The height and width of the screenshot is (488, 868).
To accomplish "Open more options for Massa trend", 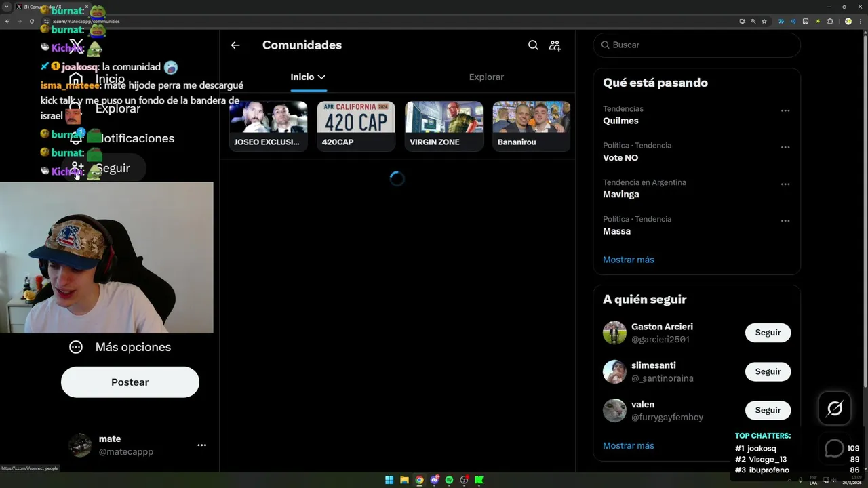I will point(785,220).
